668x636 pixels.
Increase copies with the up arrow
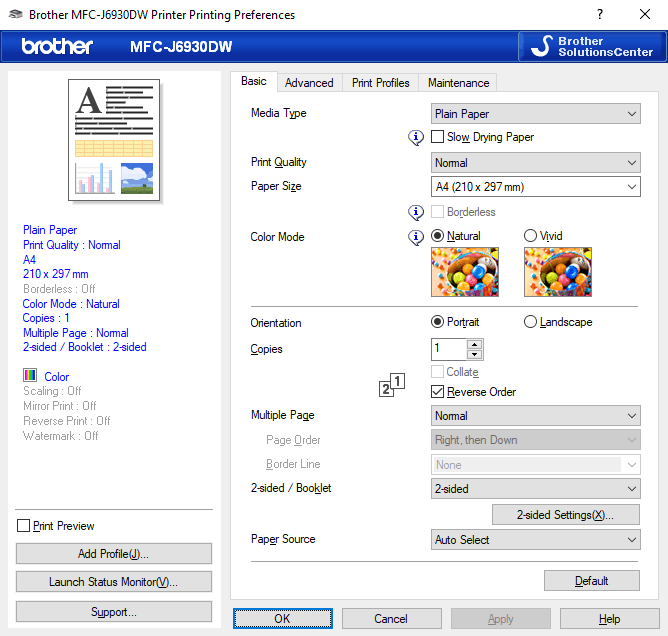475,344
